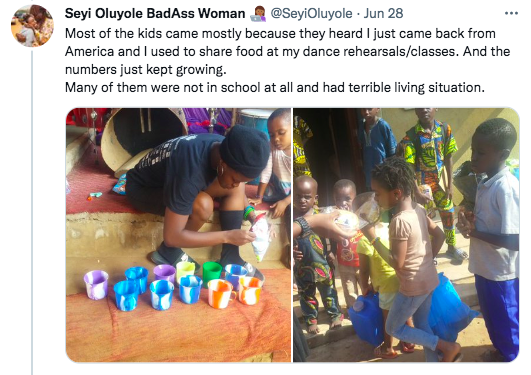Click the sentence 'Many of them were not in school'

pos(275,87)
